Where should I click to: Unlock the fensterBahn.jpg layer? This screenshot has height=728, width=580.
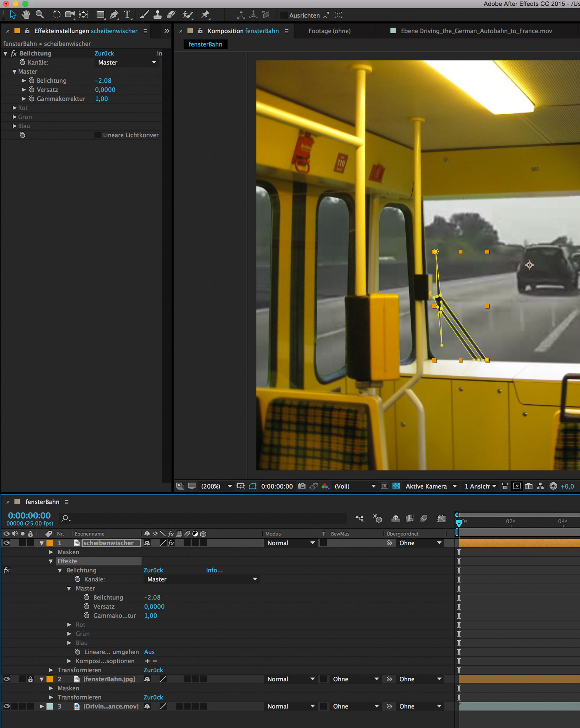click(x=30, y=679)
